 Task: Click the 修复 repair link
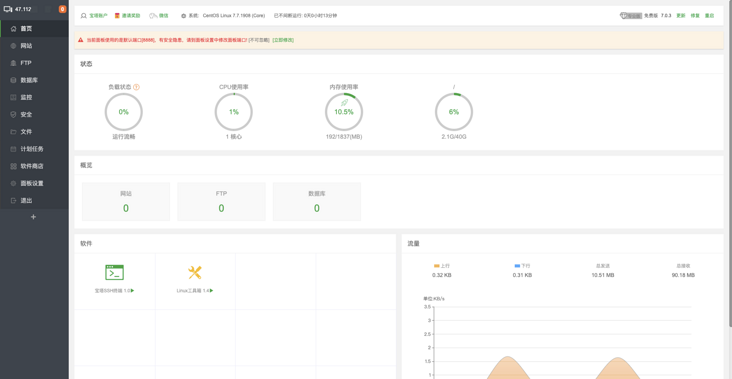(x=695, y=15)
